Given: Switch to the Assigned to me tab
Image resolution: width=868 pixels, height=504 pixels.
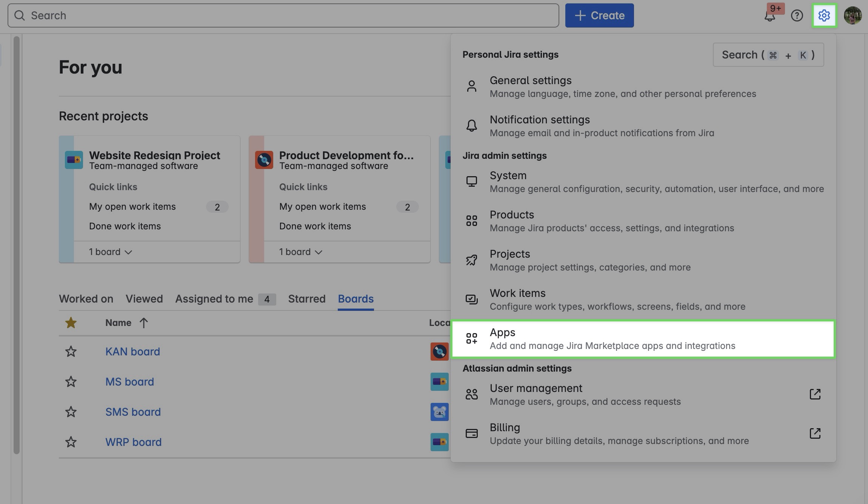Looking at the screenshot, I should coord(225,299).
